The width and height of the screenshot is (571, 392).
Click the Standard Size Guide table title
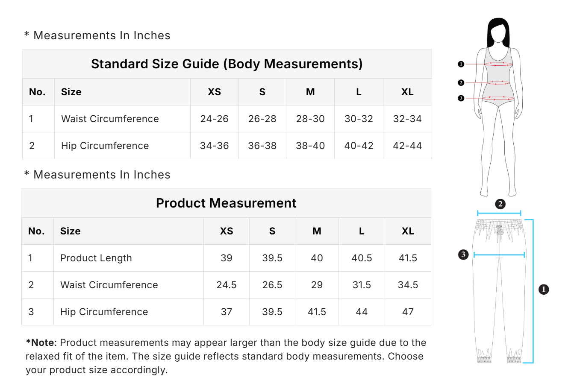[x=227, y=64]
